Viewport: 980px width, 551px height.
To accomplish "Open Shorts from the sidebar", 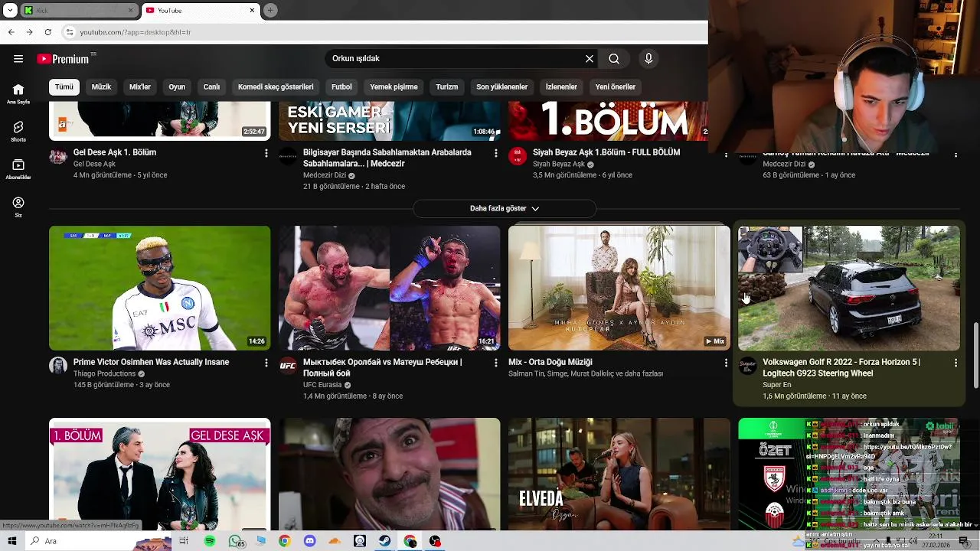I will 18,132.
